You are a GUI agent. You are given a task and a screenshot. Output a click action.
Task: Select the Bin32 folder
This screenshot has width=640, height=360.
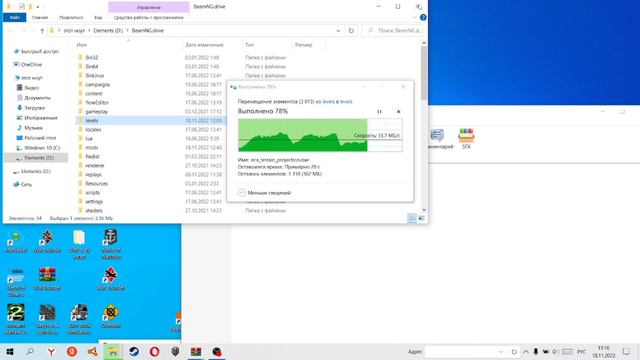(x=91, y=58)
